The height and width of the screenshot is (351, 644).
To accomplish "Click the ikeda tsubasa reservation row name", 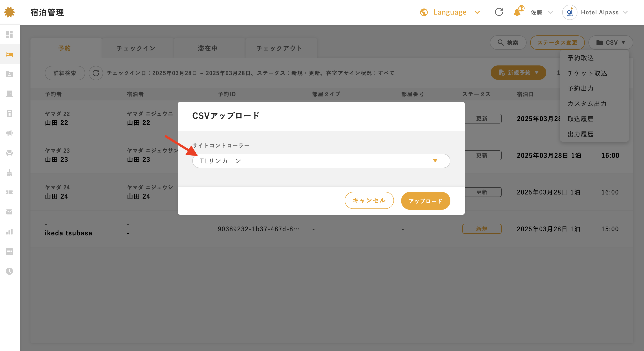I will 69,233.
